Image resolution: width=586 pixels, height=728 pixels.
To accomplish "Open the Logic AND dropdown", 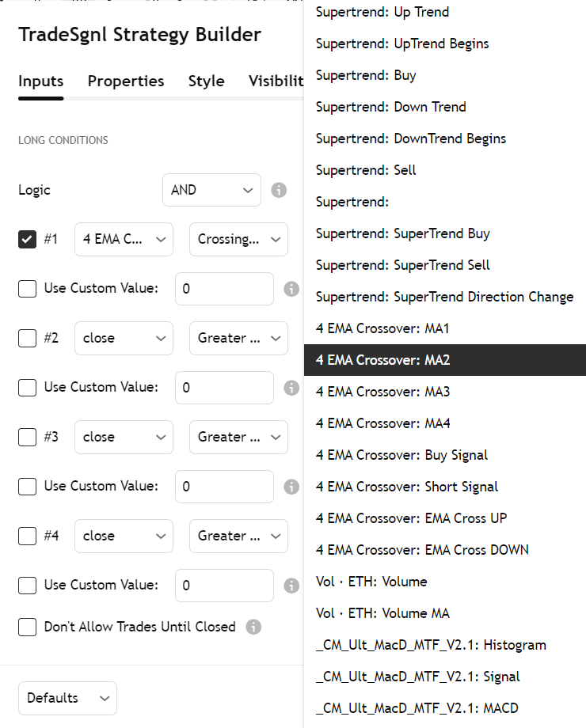I will click(x=211, y=190).
